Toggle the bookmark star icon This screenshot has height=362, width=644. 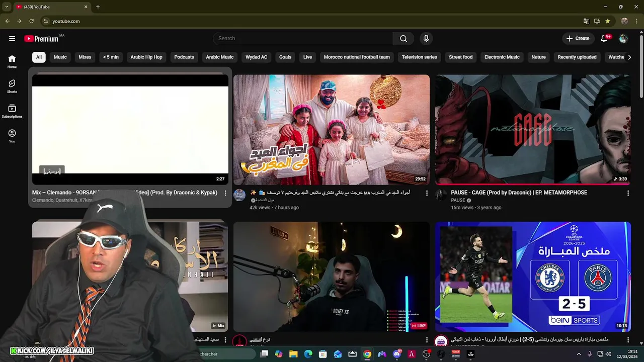(x=608, y=21)
